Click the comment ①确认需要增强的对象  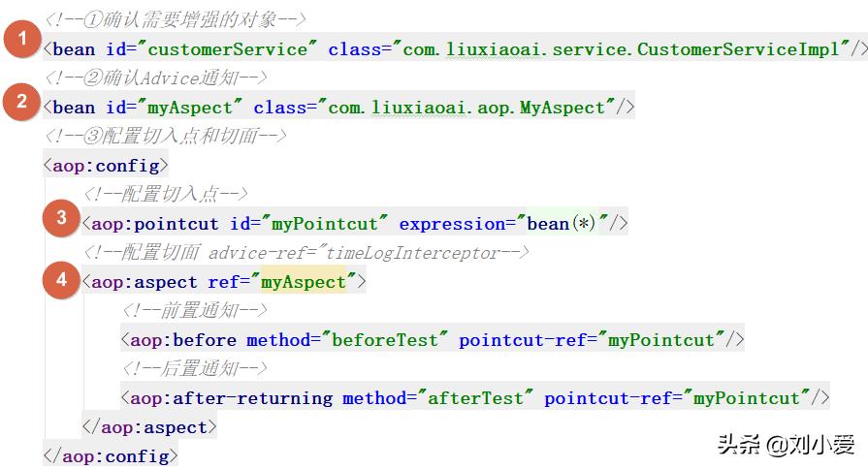tap(176, 20)
